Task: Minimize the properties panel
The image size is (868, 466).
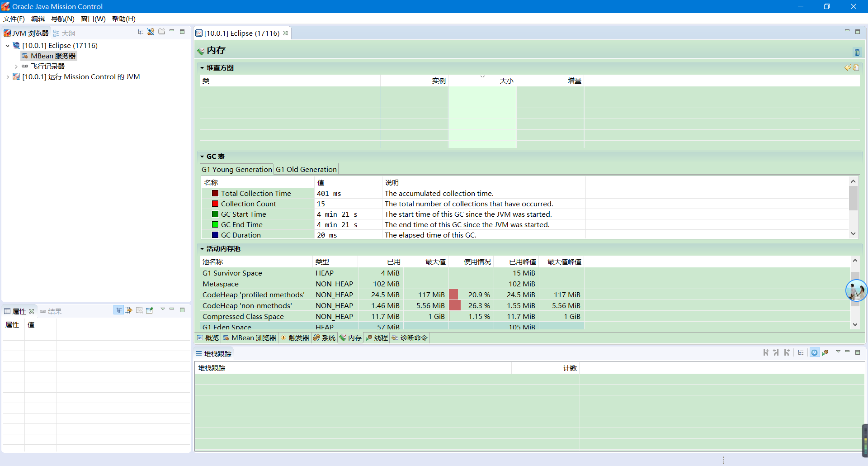Action: point(172,309)
